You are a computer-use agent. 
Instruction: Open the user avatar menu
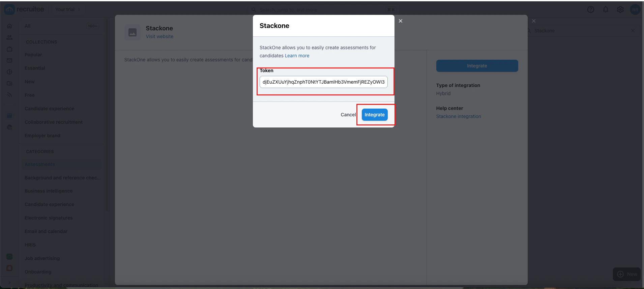coord(635,9)
